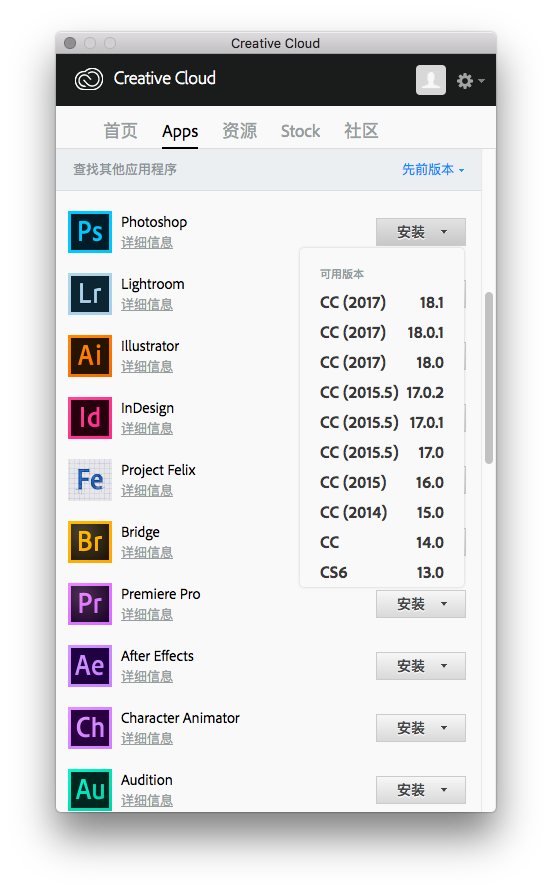The image size is (552, 892).
Task: Click the After Effects Ae icon
Action: click(90, 666)
